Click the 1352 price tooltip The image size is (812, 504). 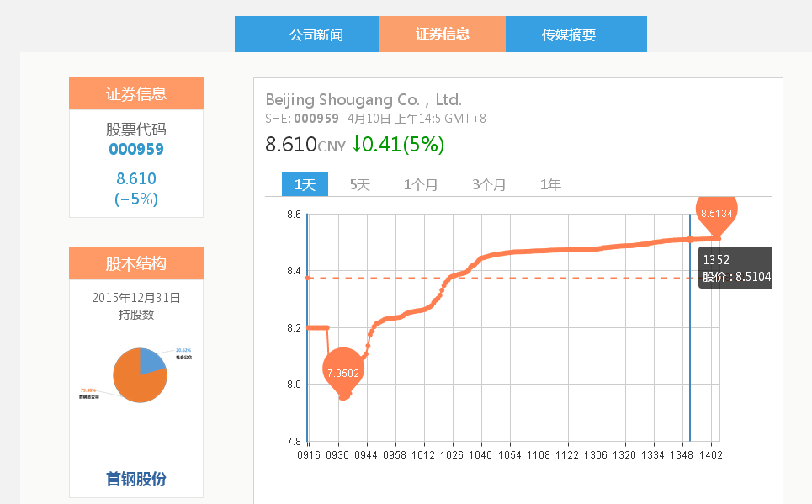click(735, 268)
